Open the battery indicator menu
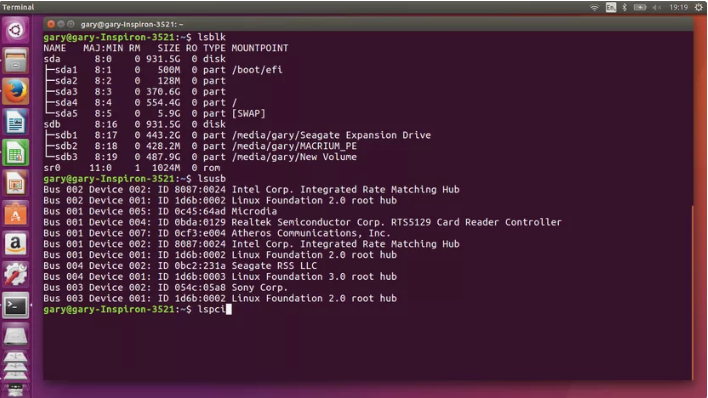The height and width of the screenshot is (398, 708). 640,7
